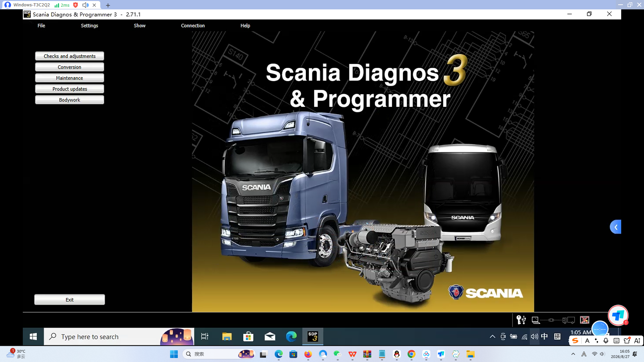The width and height of the screenshot is (644, 362).
Task: Click the Ai assistant icon on the IME bar
Action: coord(637,341)
